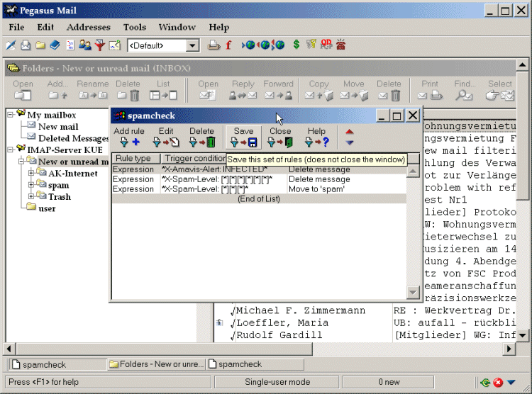
Task: Click the third globe icon in toolbar
Action: [279, 45]
